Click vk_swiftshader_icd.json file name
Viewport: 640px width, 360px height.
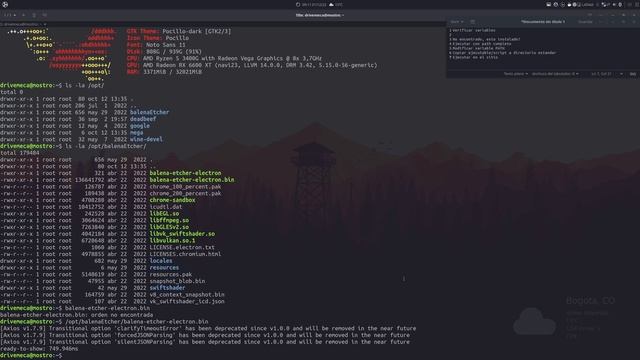click(x=187, y=301)
